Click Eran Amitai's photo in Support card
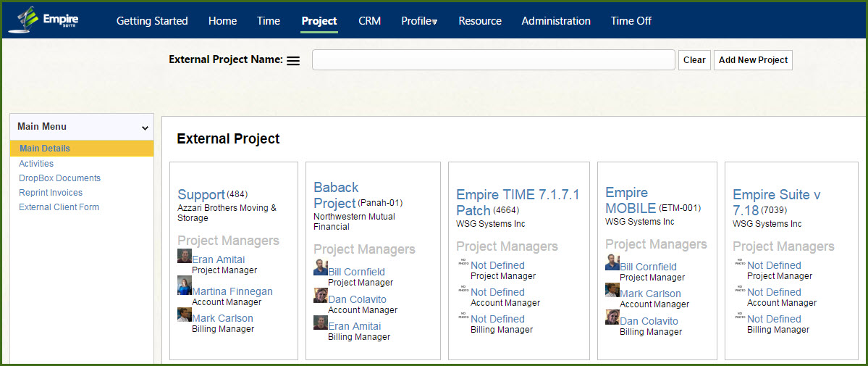The image size is (868, 366). 185,256
